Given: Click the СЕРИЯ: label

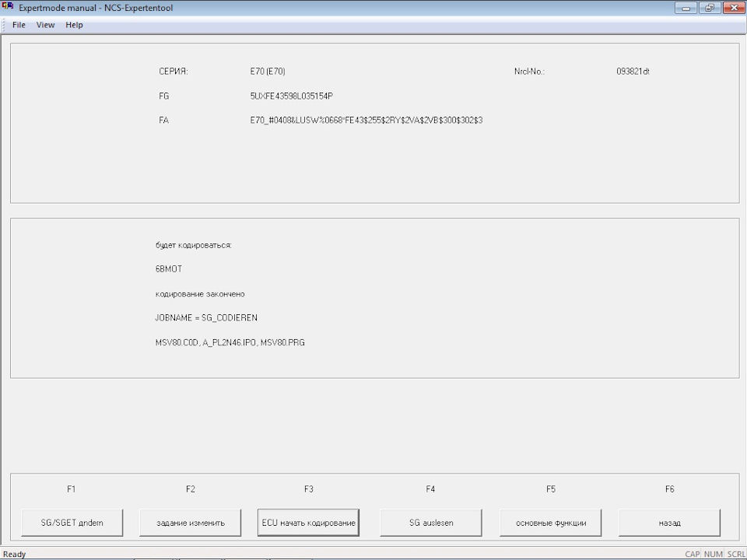Looking at the screenshot, I should click(x=174, y=72).
